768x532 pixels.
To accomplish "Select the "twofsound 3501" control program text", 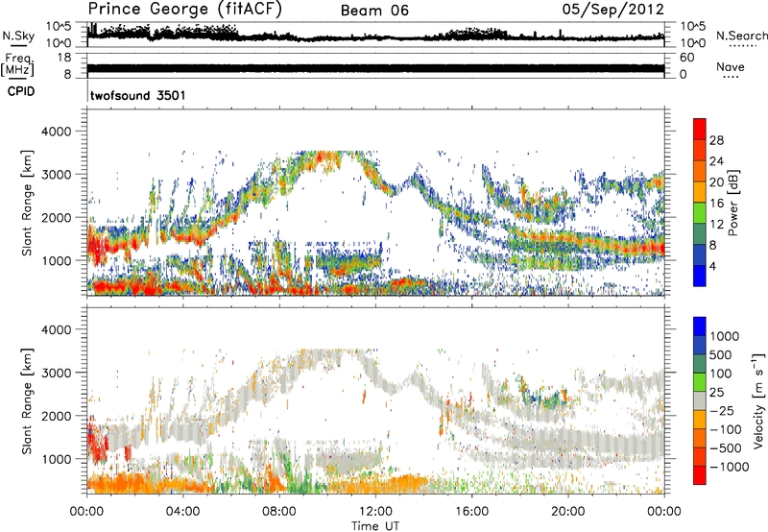I will pos(137,95).
